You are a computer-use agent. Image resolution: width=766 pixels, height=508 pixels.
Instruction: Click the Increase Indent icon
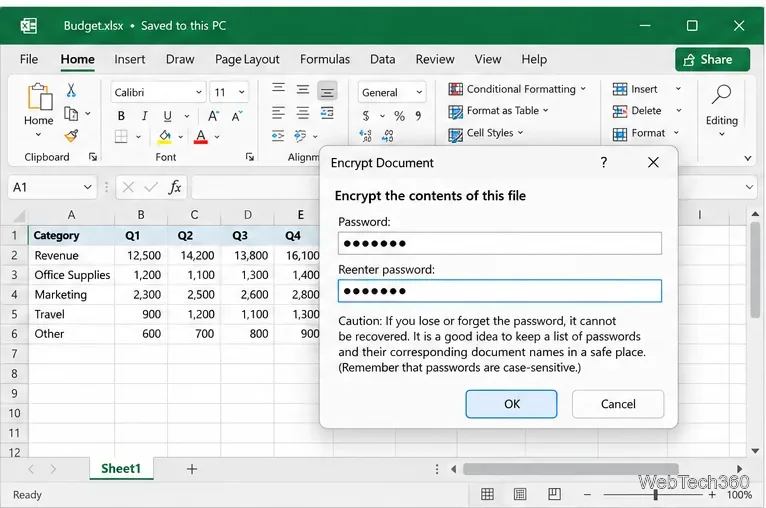tap(278, 136)
